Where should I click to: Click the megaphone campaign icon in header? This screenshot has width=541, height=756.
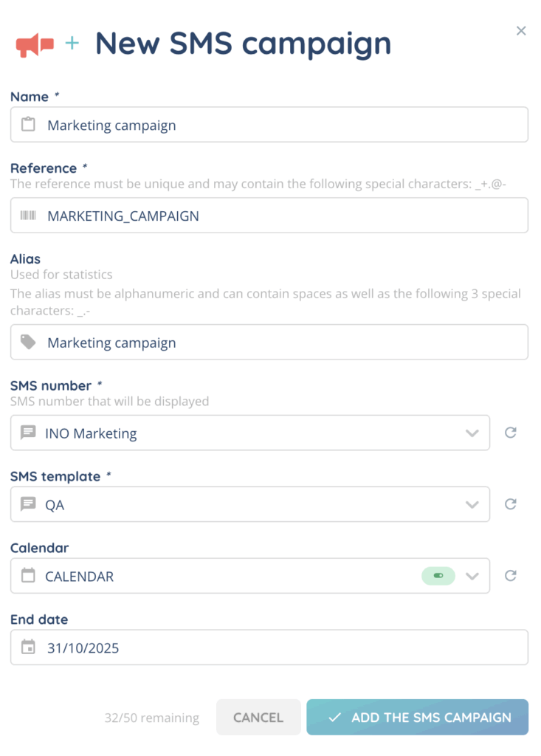(35, 45)
